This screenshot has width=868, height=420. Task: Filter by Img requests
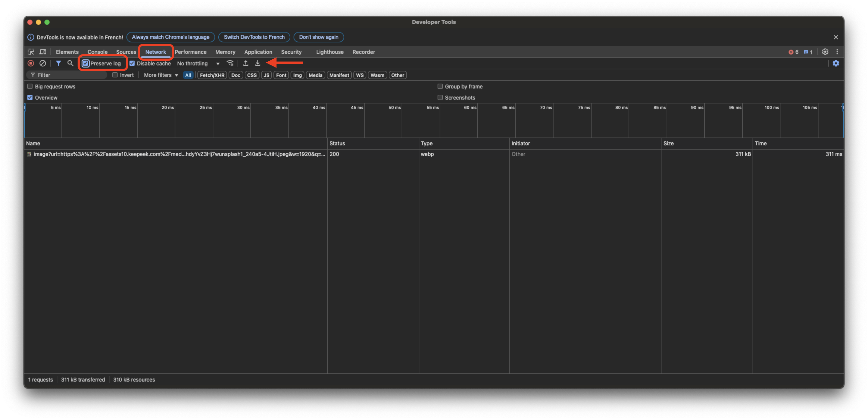(297, 75)
